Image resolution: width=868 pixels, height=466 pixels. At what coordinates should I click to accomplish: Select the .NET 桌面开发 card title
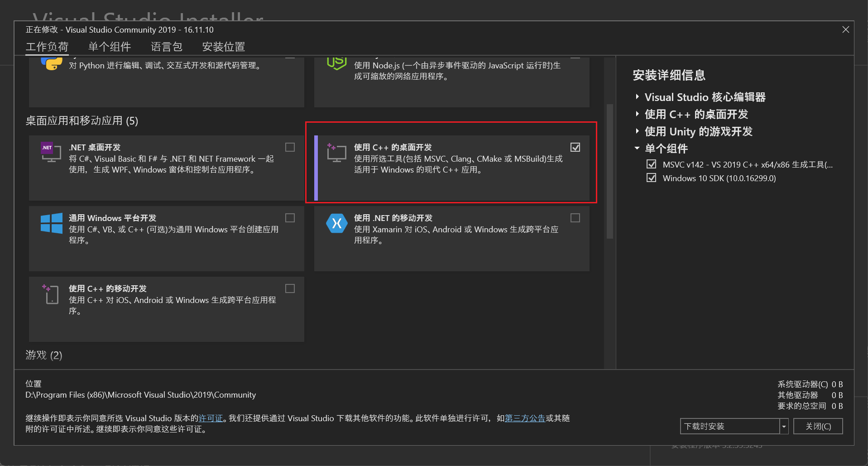pyautogui.click(x=95, y=147)
